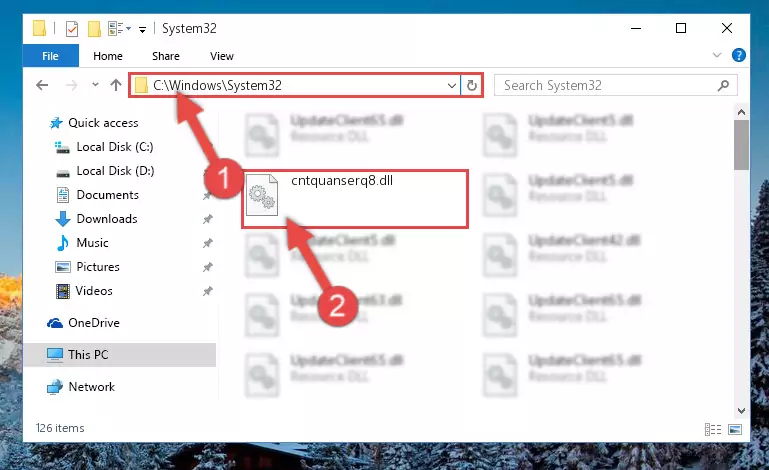Open Pictures in the navigation pane
This screenshot has width=769, height=470.
(98, 267)
